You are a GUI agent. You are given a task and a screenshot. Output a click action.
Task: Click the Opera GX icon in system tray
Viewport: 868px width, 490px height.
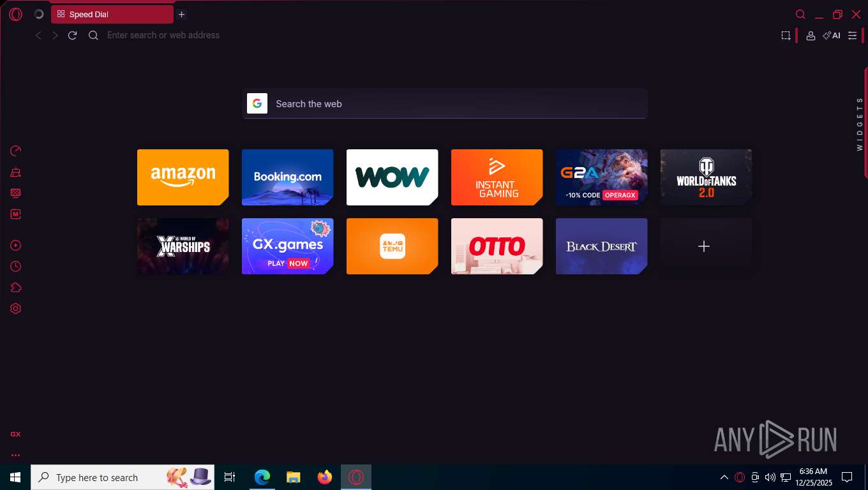click(740, 477)
